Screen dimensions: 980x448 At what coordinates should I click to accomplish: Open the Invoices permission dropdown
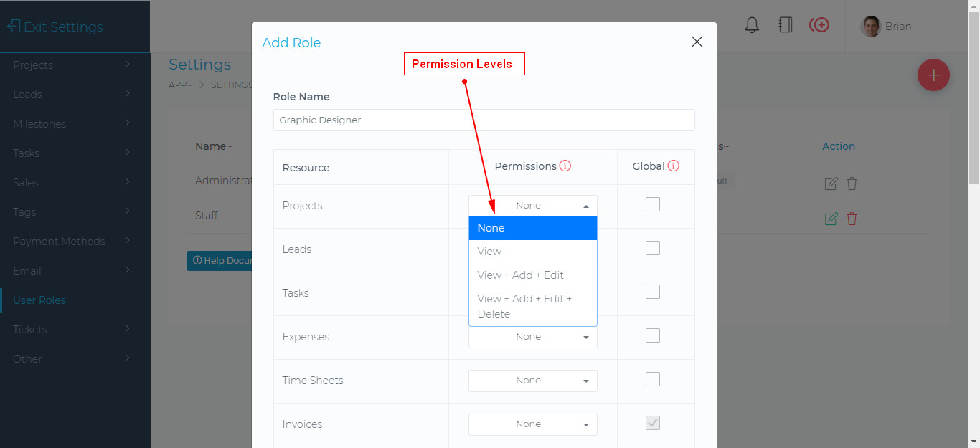[x=532, y=424]
